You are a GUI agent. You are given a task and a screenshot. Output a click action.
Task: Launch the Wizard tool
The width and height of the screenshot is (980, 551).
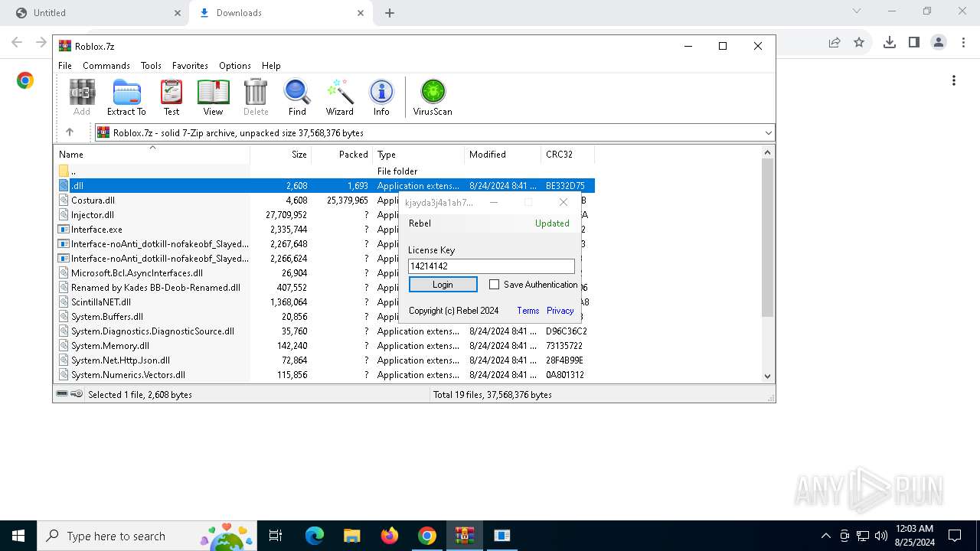pyautogui.click(x=339, y=97)
